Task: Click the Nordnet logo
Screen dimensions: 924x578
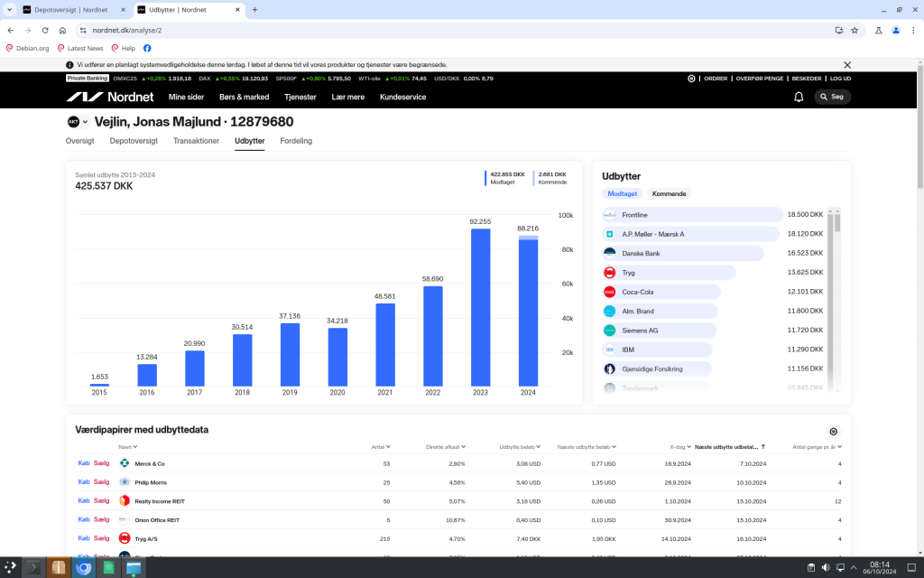Action: click(x=110, y=97)
